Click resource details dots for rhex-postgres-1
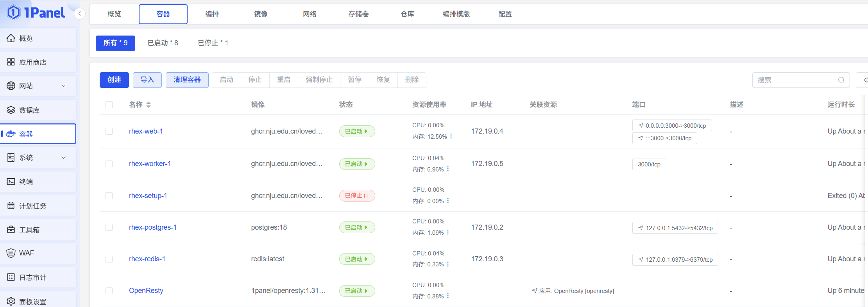Image resolution: width=868 pixels, height=307 pixels. [x=448, y=232]
